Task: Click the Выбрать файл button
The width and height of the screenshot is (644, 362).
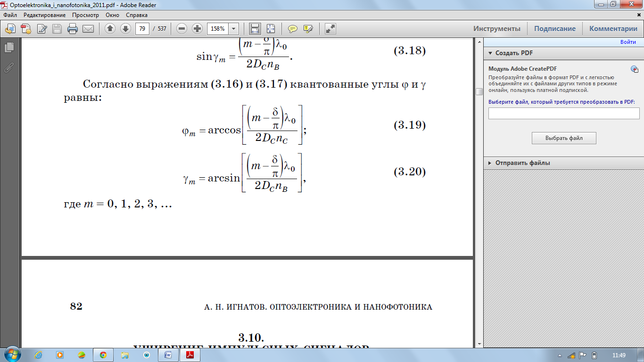Action: [x=564, y=138]
